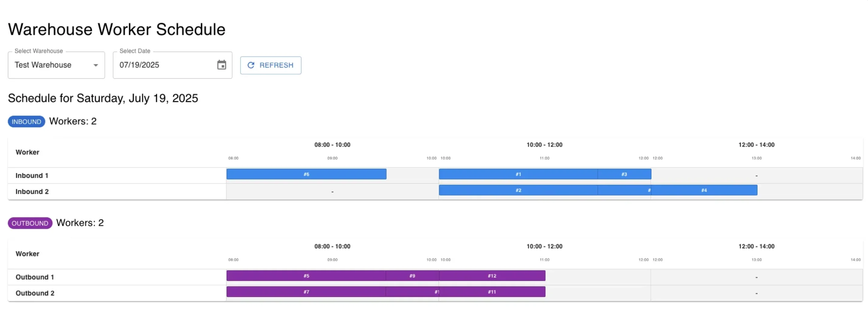868x310 pixels.
Task: Click the Inbound 1 worker row label
Action: pyautogui.click(x=32, y=176)
